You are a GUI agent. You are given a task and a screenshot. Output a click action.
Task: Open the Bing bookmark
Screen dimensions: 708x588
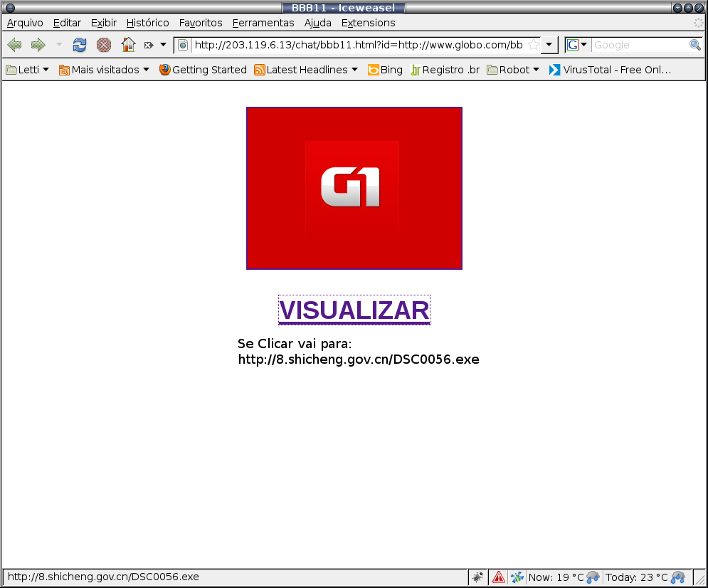click(x=385, y=70)
